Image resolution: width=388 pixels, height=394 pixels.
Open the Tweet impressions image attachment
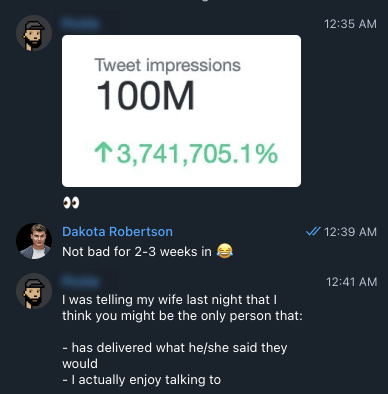pyautogui.click(x=181, y=111)
